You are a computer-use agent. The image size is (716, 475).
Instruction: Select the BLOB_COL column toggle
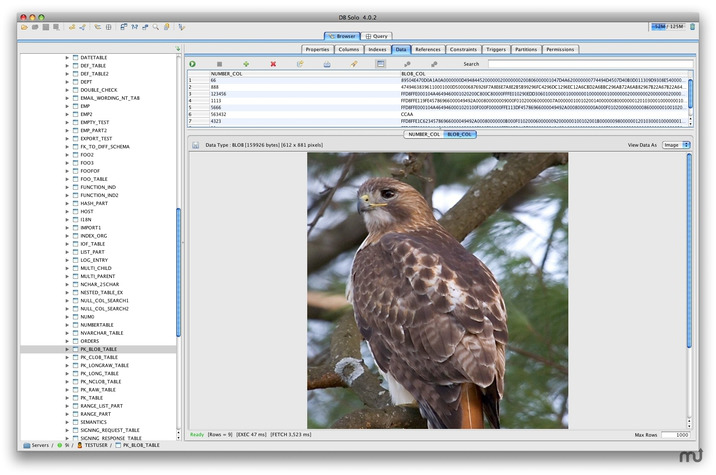point(461,134)
